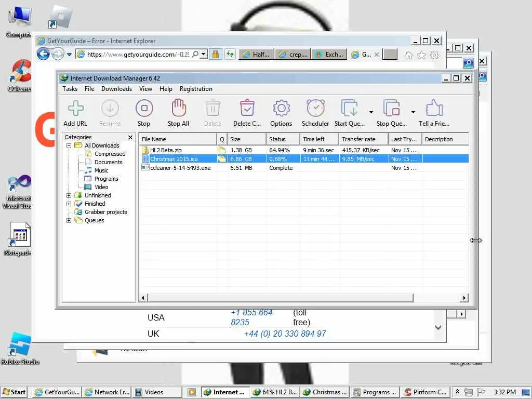Click the Start button
532x399 pixels.
pyautogui.click(x=14, y=392)
